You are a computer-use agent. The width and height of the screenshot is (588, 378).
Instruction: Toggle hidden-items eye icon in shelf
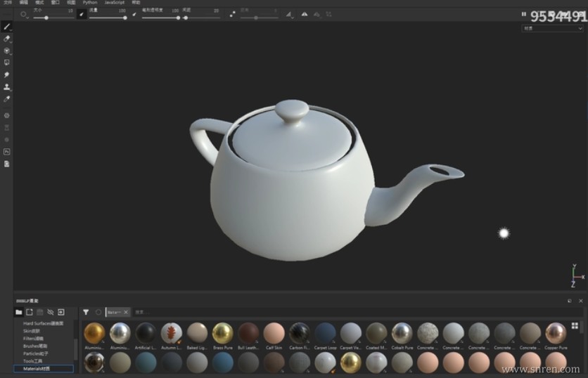point(50,312)
